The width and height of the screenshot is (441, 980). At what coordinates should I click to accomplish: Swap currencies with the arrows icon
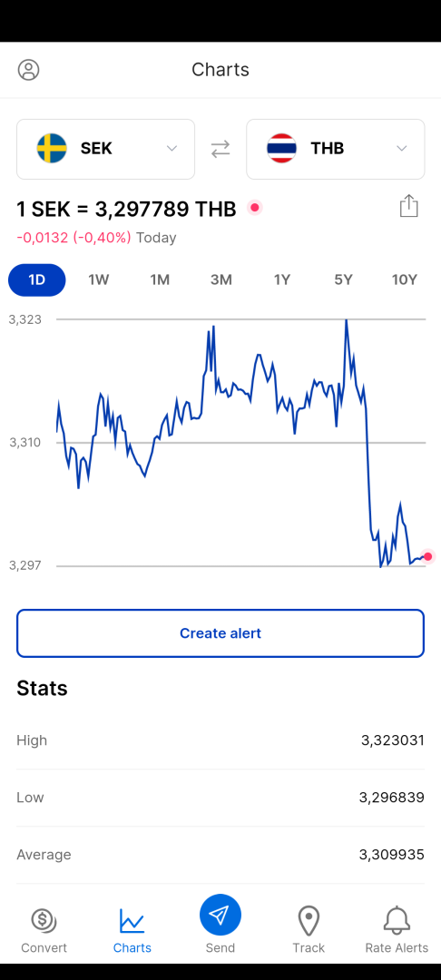tap(220, 149)
